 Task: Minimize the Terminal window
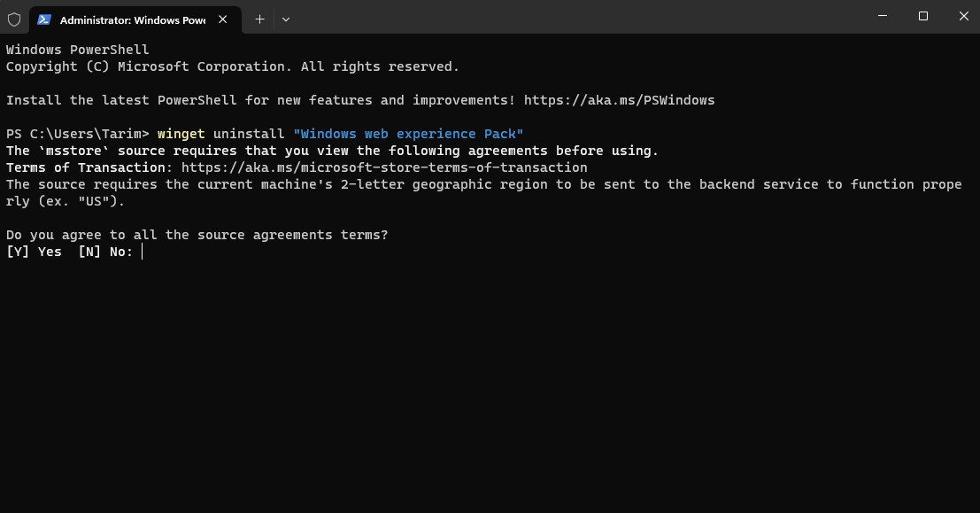883,16
